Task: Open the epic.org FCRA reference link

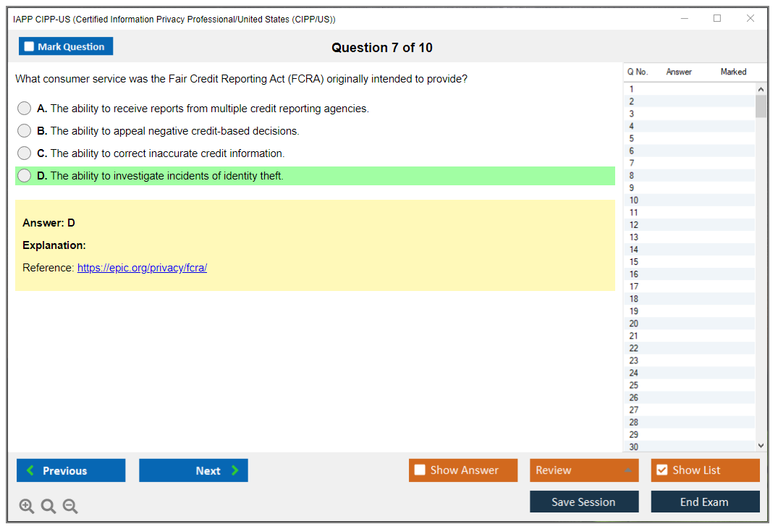Action: click(x=142, y=268)
